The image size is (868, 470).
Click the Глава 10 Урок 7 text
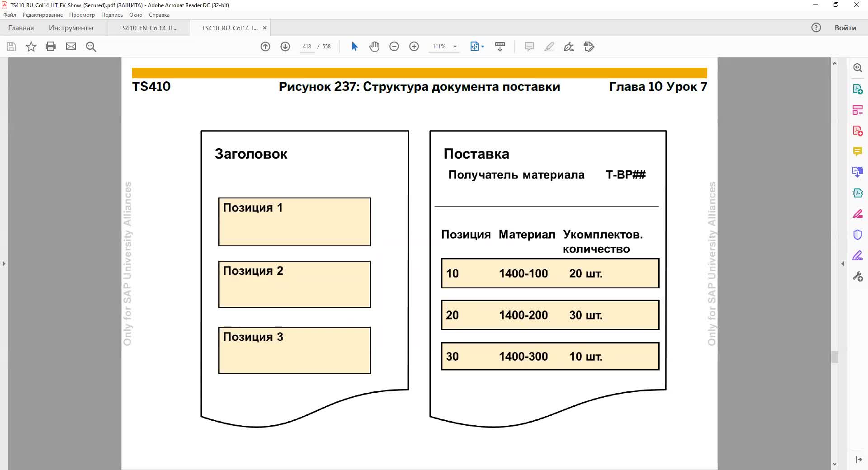pyautogui.click(x=658, y=87)
